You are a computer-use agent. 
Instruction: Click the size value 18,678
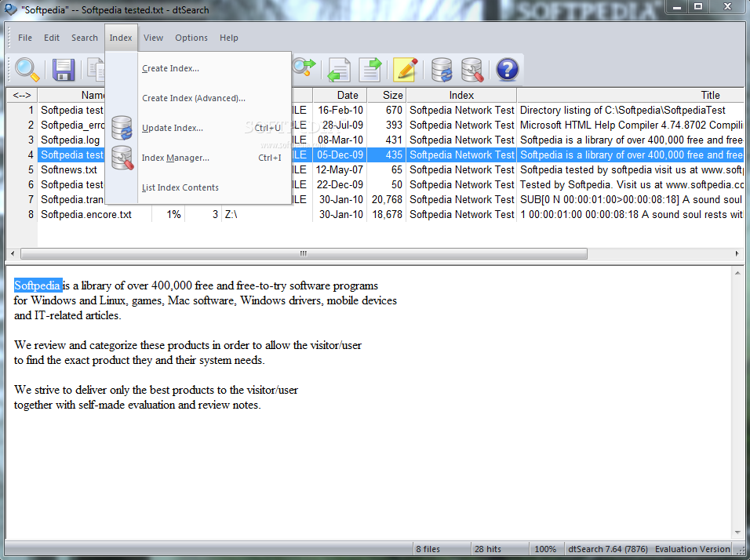[x=387, y=214]
